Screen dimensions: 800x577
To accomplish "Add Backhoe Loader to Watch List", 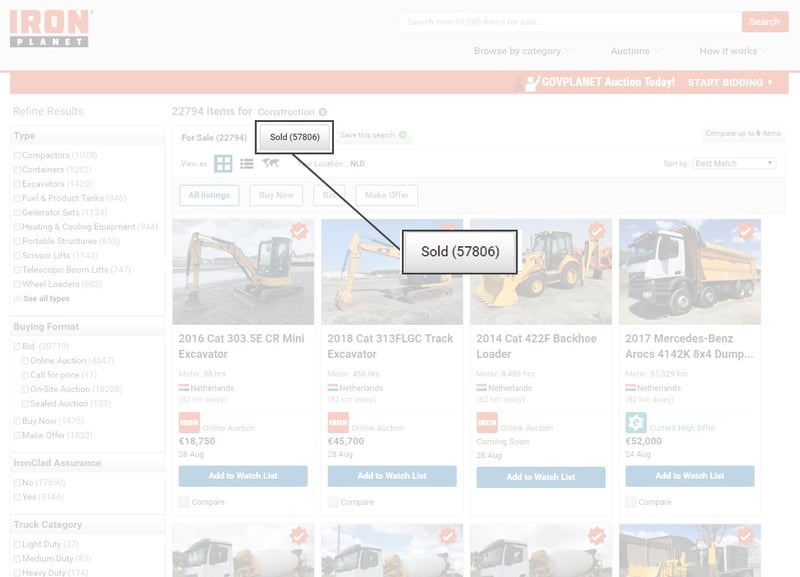I will [x=541, y=477].
